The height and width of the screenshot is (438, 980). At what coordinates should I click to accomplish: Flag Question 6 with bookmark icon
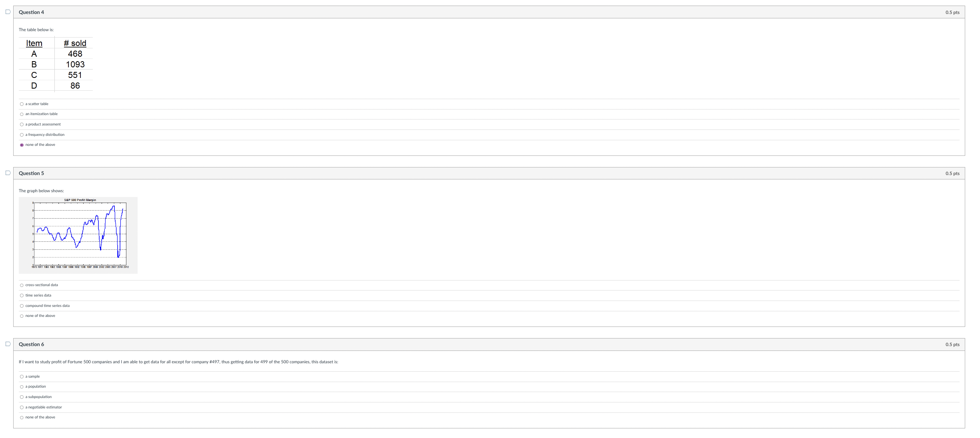pos(8,344)
